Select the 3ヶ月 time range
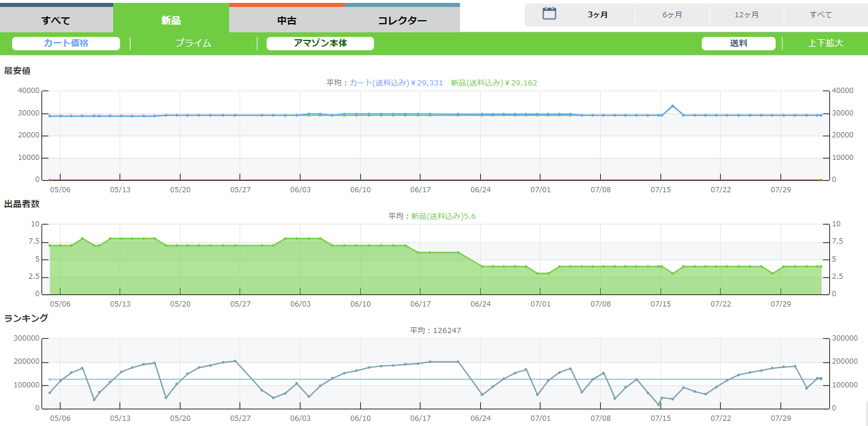The image size is (868, 426). tap(597, 15)
